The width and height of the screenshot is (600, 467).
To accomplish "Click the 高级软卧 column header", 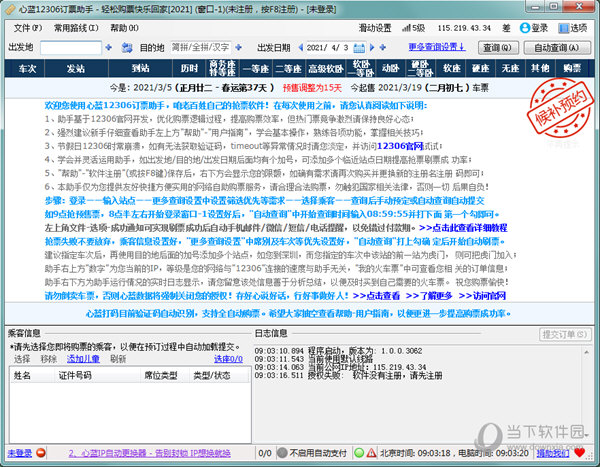I will point(326,69).
